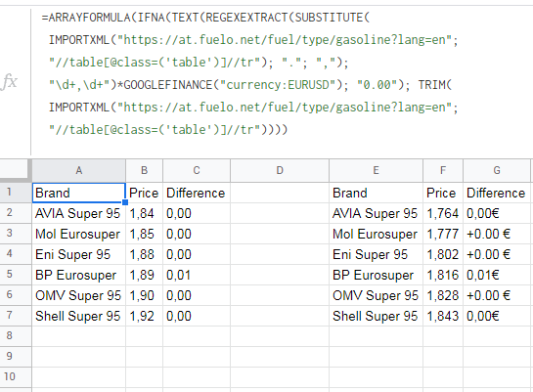Click cell G1 containing Difference
The width and height of the screenshot is (533, 392).
pos(497,193)
